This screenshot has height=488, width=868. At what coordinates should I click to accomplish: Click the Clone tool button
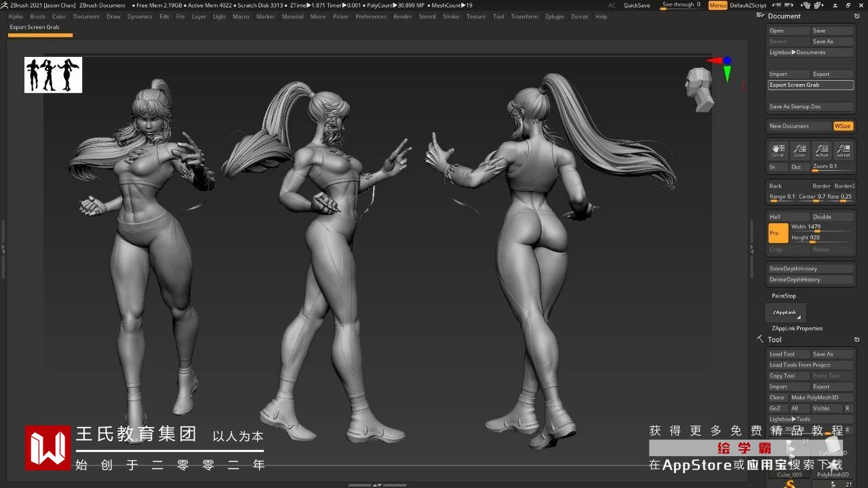778,397
